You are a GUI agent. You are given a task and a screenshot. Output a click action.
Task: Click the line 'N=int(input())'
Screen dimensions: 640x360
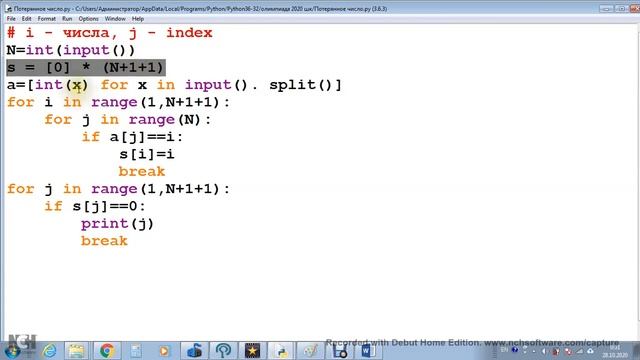coord(71,50)
